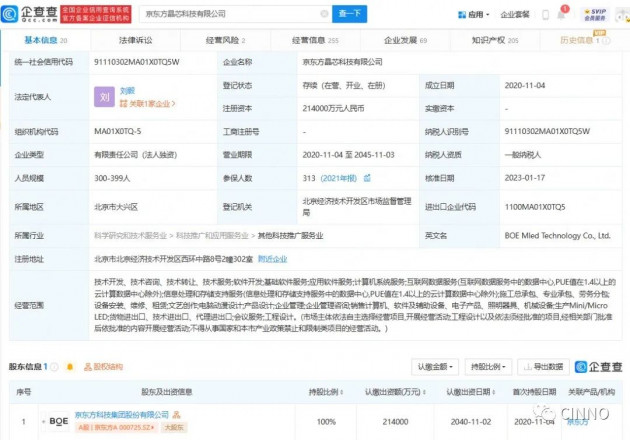Image resolution: width=630 pixels, height=440 pixels.
Task: Switch to the 企业发展 tab
Action: coord(405,40)
